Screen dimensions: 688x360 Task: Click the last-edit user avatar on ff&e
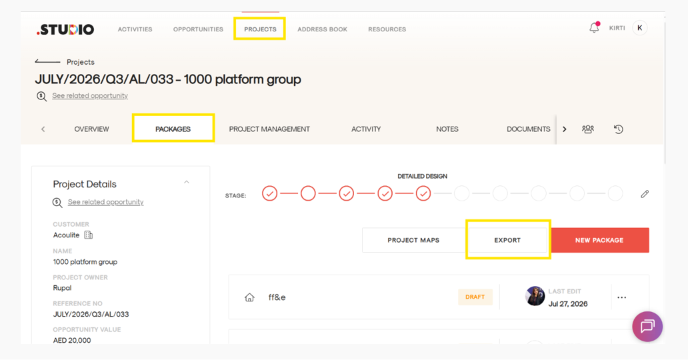tap(535, 296)
